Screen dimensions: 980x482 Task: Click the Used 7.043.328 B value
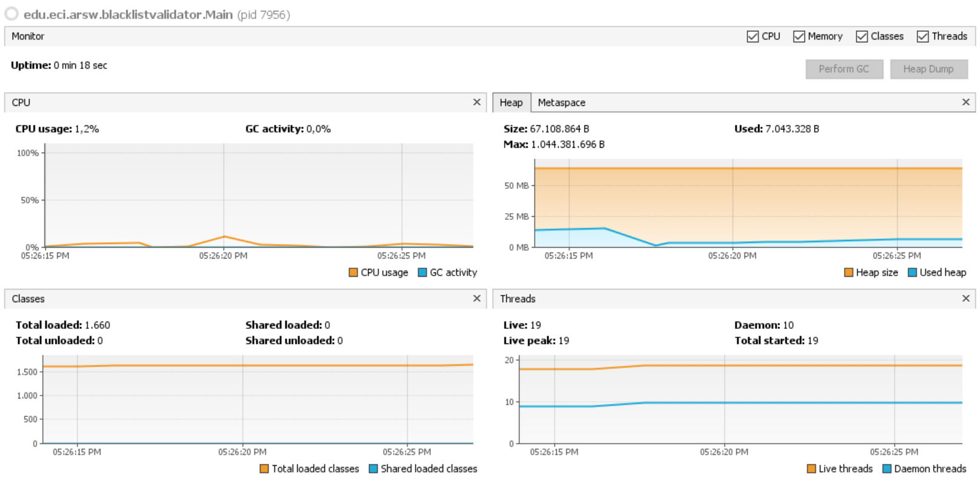(792, 129)
